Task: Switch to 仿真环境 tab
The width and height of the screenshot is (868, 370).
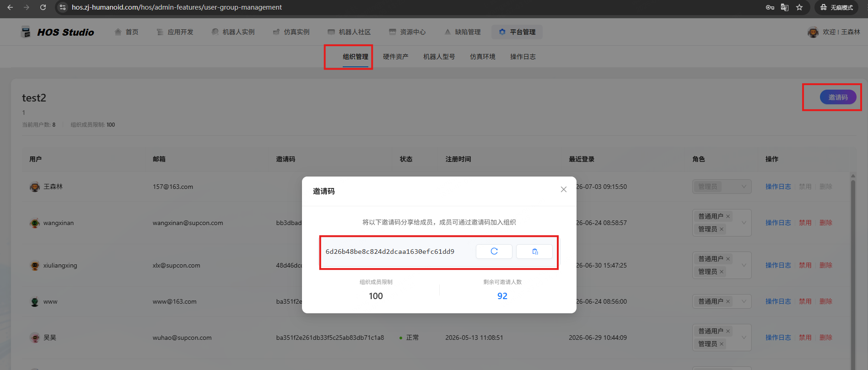Action: pos(483,57)
